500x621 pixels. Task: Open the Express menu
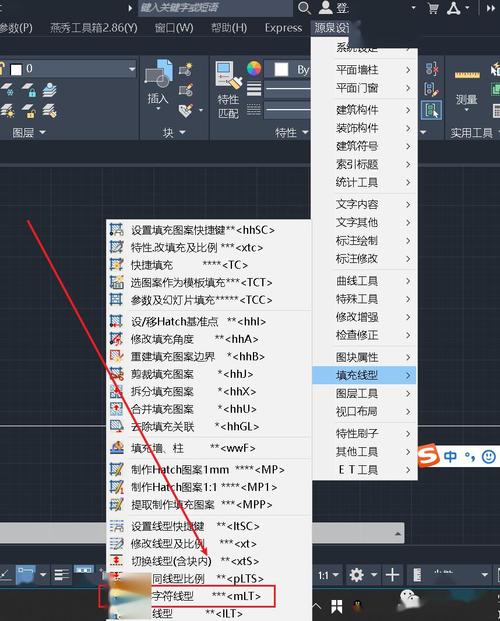click(x=283, y=28)
